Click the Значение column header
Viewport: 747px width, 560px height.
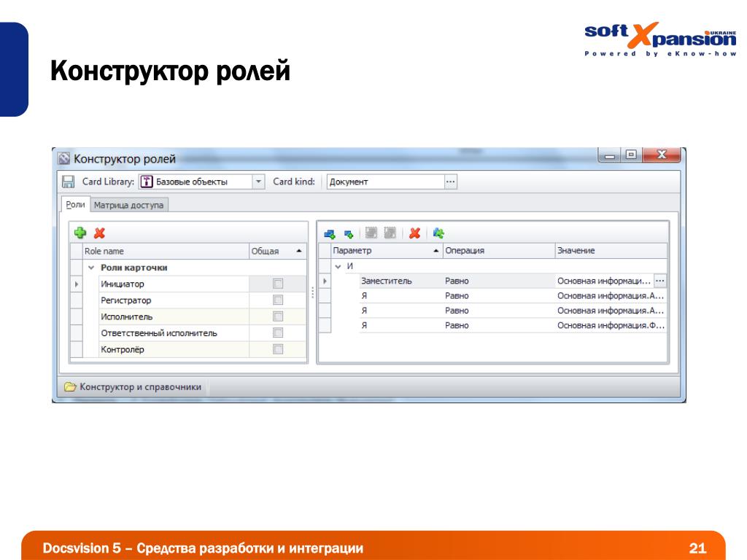(611, 251)
